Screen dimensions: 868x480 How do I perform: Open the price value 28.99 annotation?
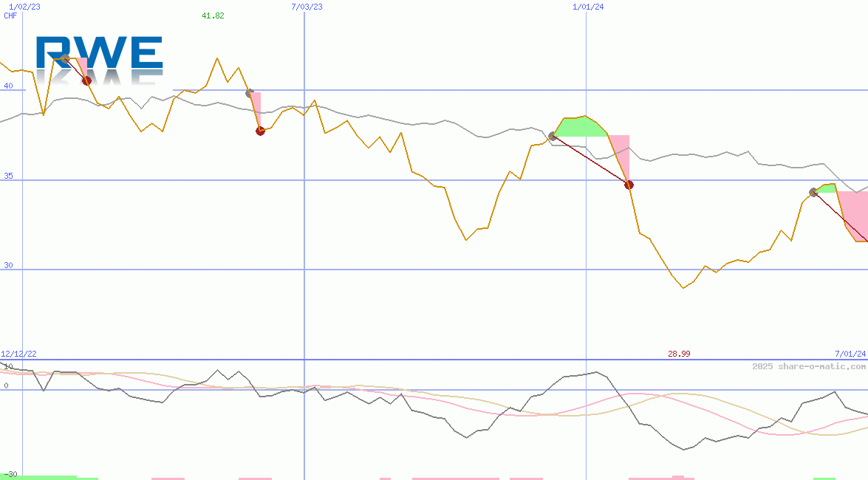pyautogui.click(x=678, y=353)
